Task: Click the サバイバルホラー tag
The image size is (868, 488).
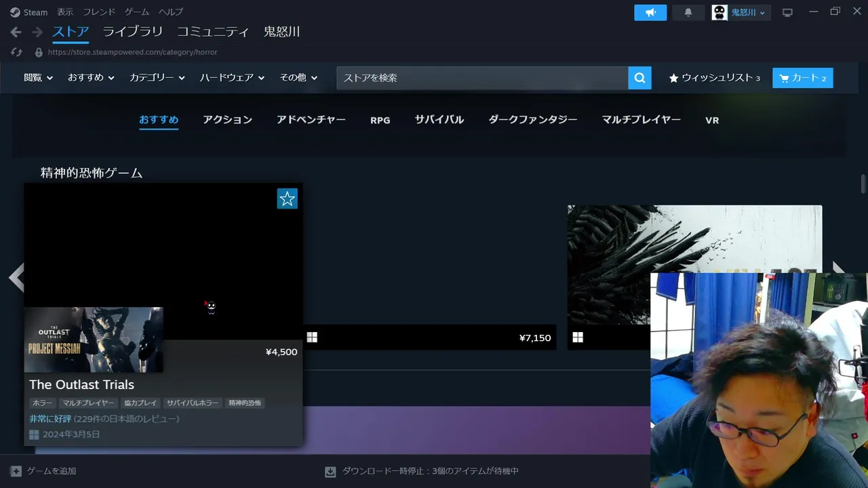Action: click(193, 403)
